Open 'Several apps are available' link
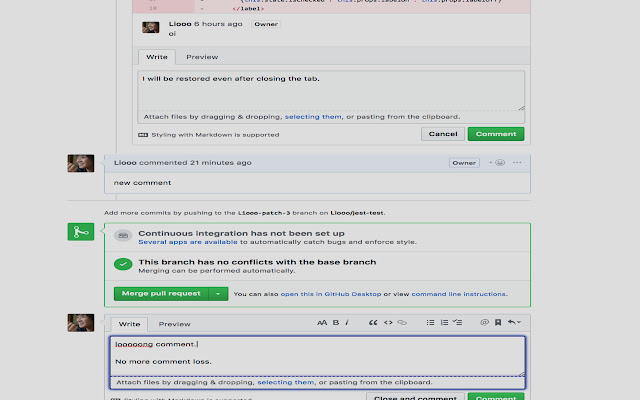The image size is (640, 400). (188, 242)
